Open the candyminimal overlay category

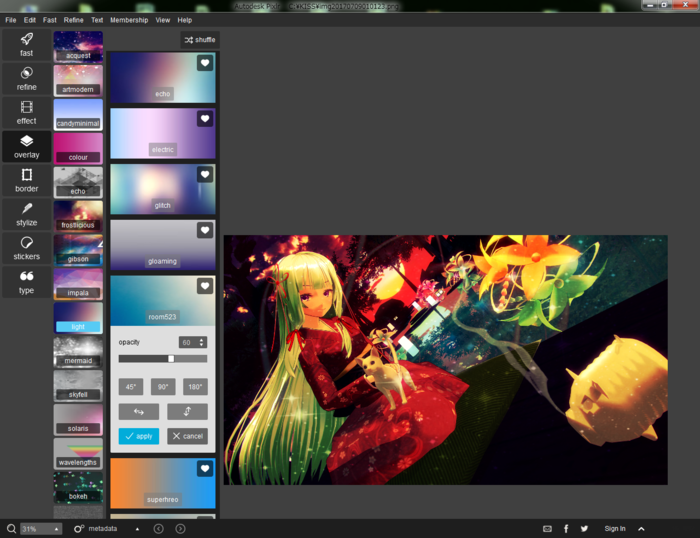78,115
